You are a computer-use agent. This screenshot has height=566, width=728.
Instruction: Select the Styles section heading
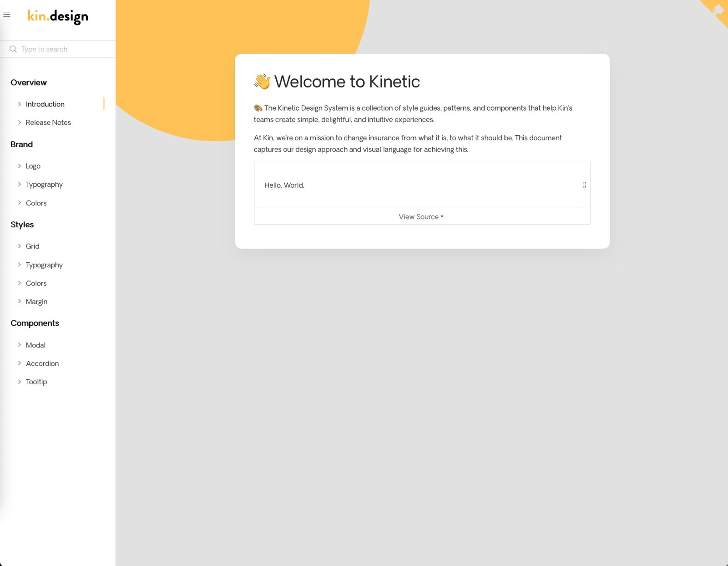22,224
